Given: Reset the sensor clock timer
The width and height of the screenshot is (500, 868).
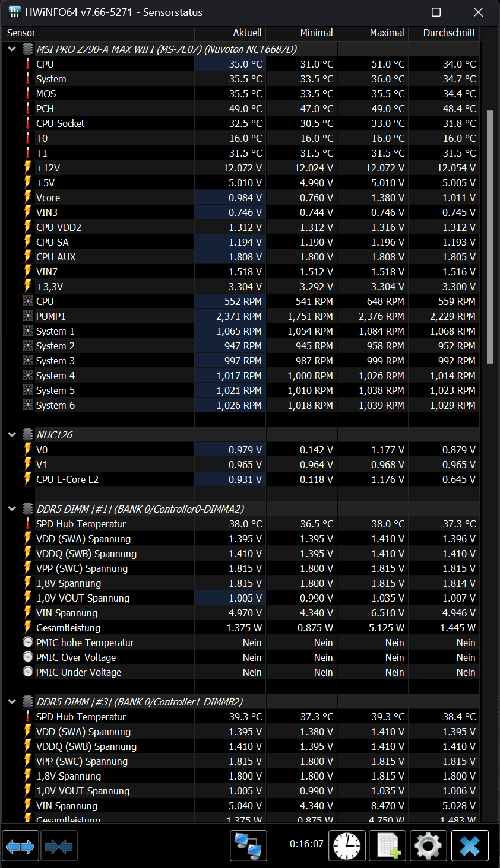Looking at the screenshot, I should tap(347, 845).
